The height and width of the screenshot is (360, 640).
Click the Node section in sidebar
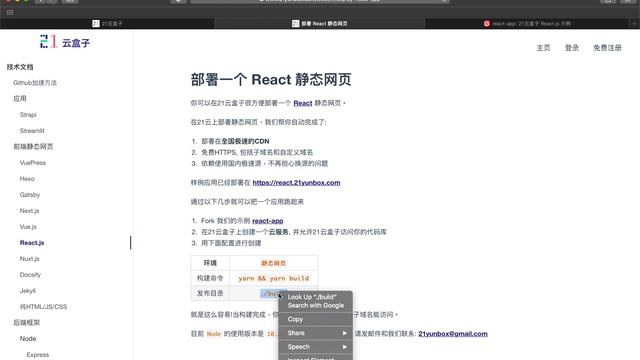pyautogui.click(x=28, y=338)
